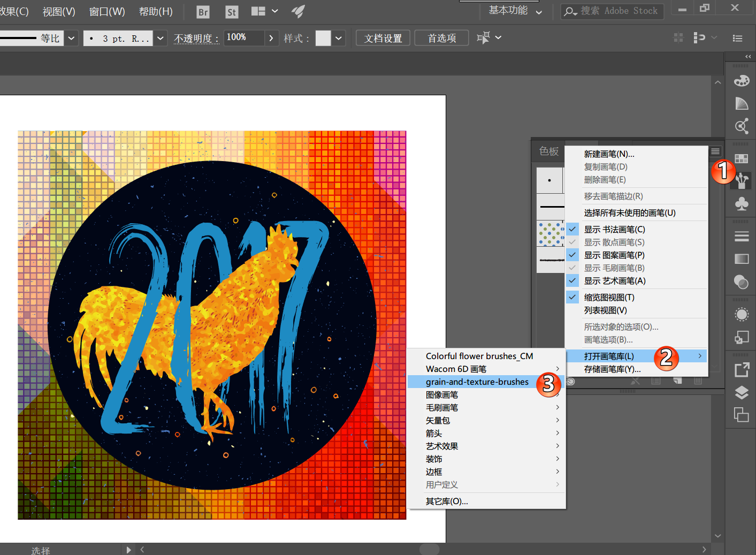Open the Artboards panel icon
The height and width of the screenshot is (555, 756).
(x=741, y=415)
